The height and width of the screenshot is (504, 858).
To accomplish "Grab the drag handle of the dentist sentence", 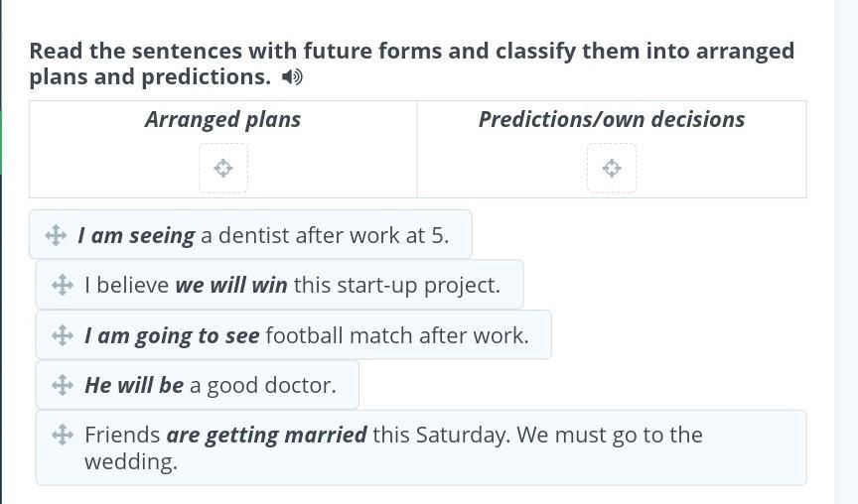I will click(56, 235).
